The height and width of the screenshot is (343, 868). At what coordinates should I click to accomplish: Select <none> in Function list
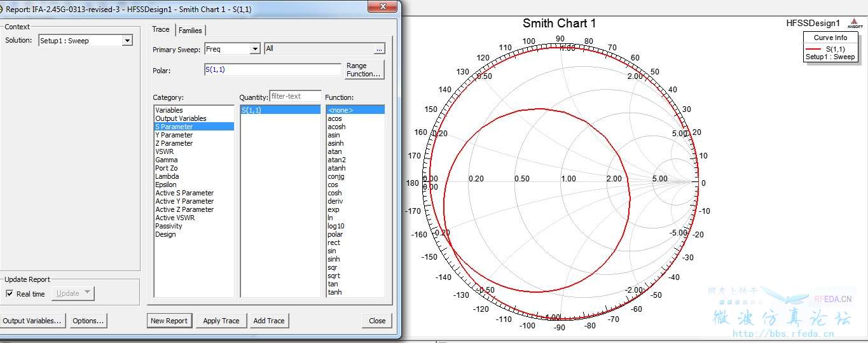click(x=355, y=110)
